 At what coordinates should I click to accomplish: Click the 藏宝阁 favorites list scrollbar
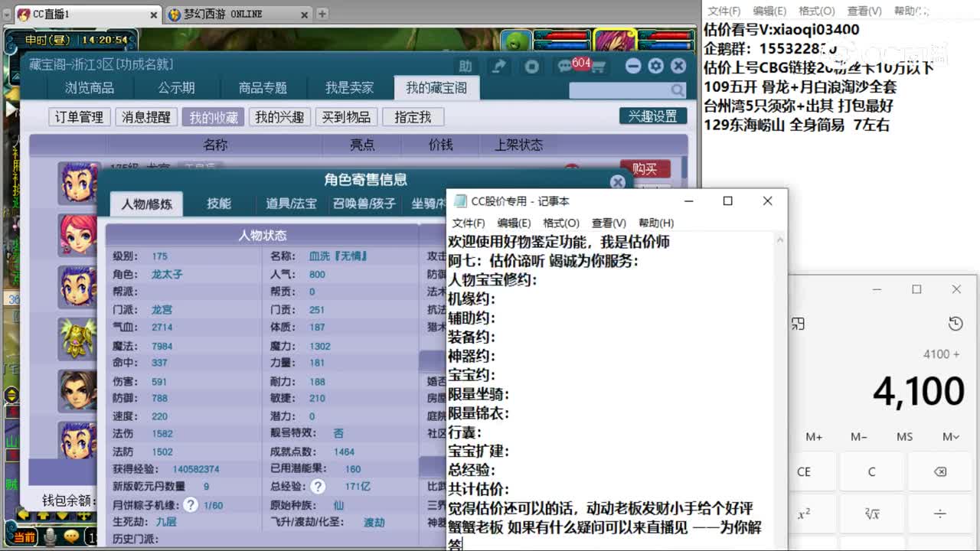click(x=684, y=168)
